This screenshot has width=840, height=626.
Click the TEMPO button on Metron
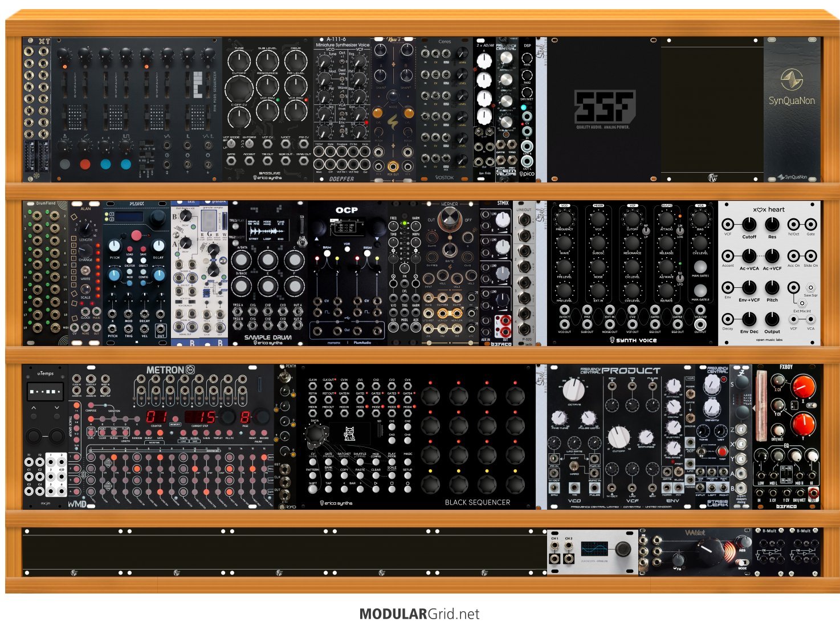pos(183,433)
